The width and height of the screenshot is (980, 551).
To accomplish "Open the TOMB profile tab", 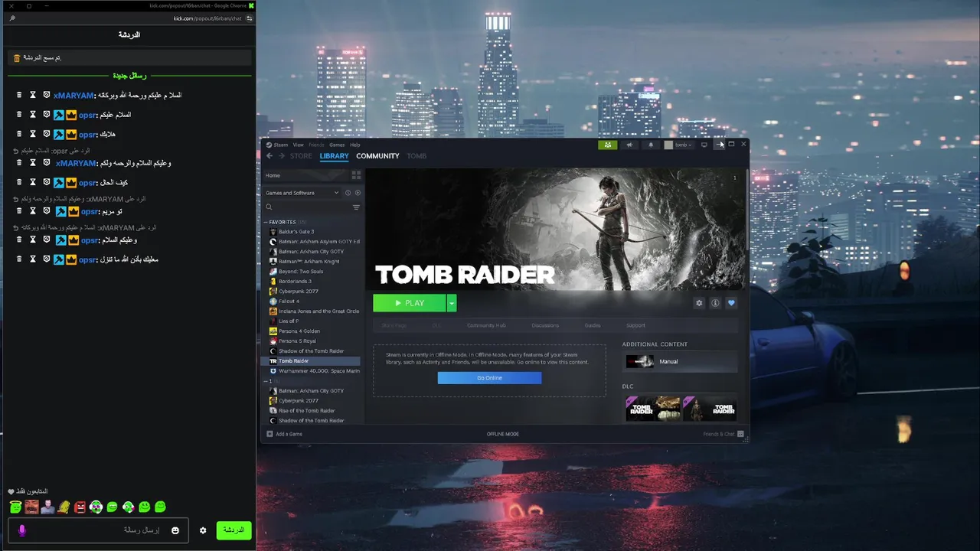I will coord(416,156).
